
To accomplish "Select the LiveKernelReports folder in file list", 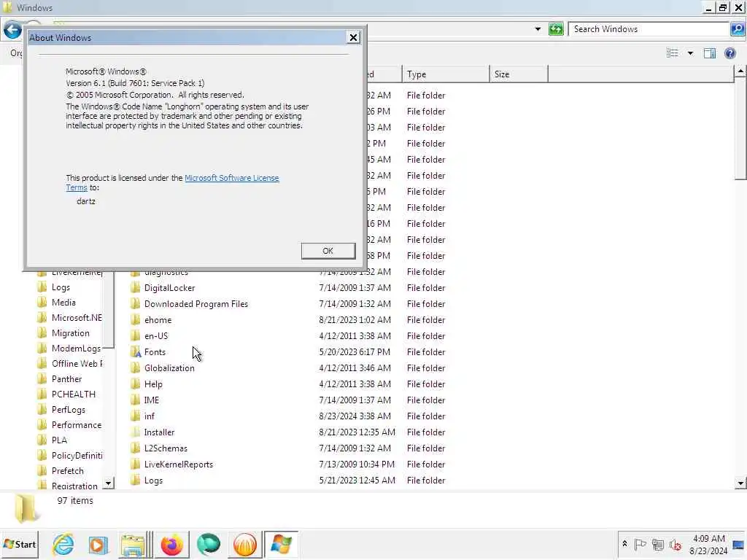I will [178, 464].
